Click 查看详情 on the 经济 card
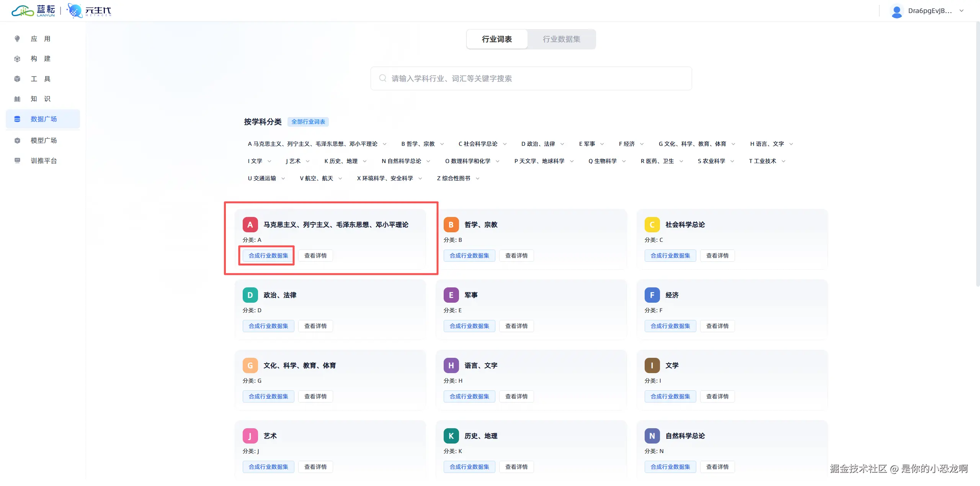This screenshot has height=486, width=980. click(x=717, y=326)
